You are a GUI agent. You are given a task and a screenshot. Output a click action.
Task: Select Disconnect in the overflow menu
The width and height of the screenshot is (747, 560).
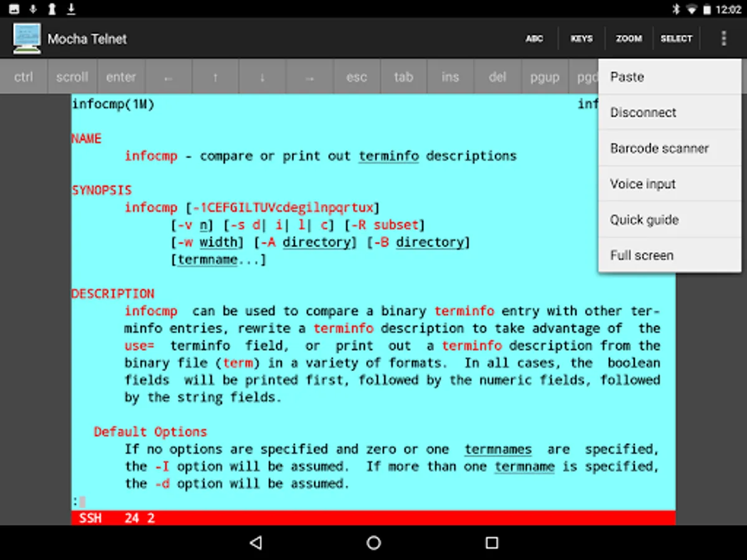[x=670, y=113]
